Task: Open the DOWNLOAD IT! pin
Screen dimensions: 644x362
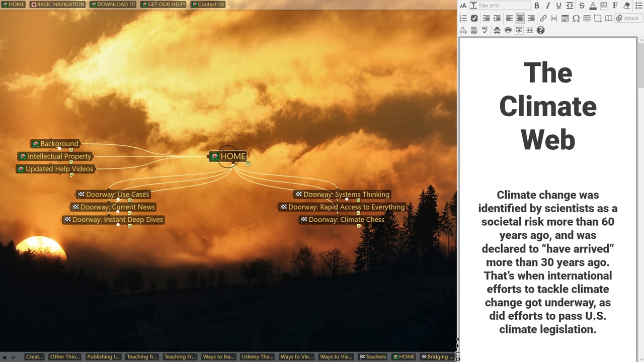Action: pyautogui.click(x=113, y=5)
